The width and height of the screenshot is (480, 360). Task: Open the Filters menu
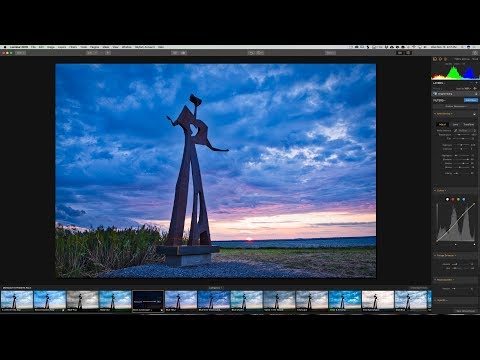pyautogui.click(x=73, y=47)
